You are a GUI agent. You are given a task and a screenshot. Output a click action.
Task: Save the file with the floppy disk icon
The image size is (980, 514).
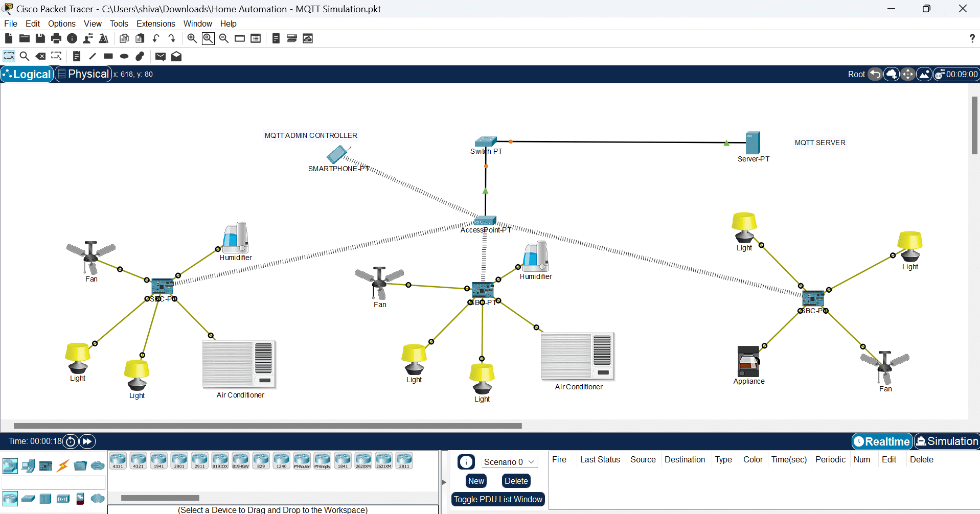pyautogui.click(x=40, y=38)
